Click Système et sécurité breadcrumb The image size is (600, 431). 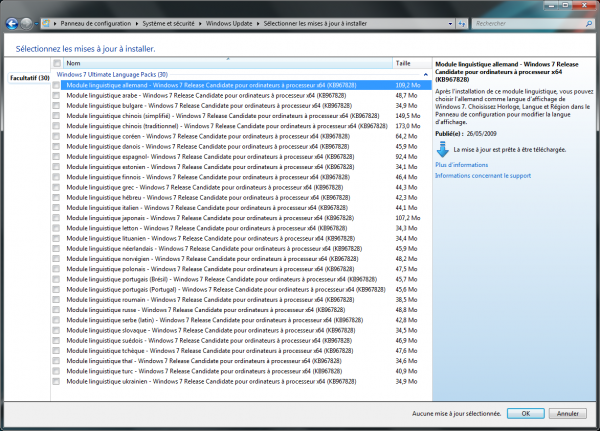click(x=168, y=24)
